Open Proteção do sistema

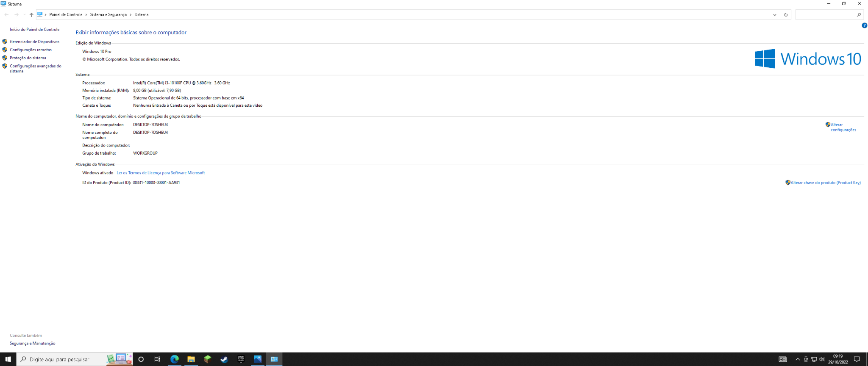28,58
